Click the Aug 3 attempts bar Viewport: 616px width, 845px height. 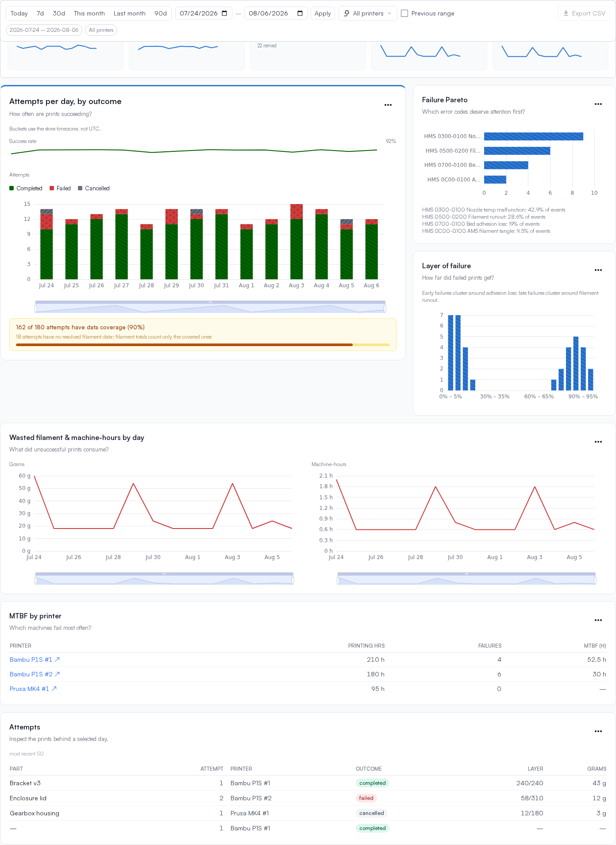point(296,242)
